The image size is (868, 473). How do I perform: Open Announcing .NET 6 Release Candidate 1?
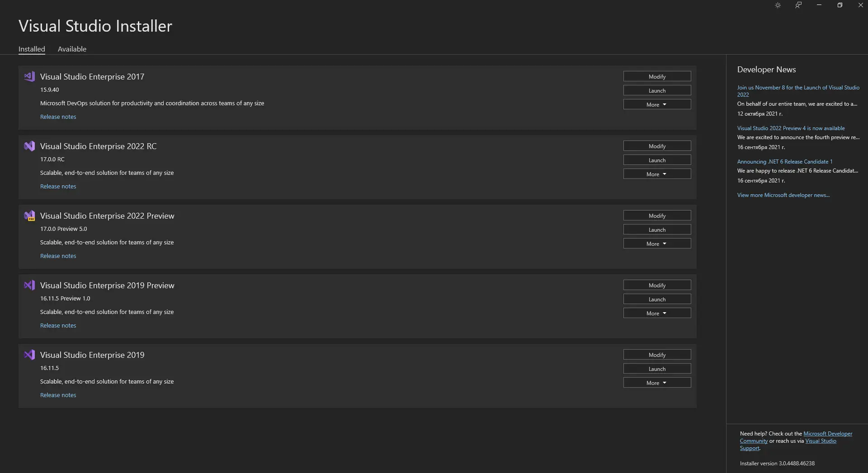coord(784,162)
